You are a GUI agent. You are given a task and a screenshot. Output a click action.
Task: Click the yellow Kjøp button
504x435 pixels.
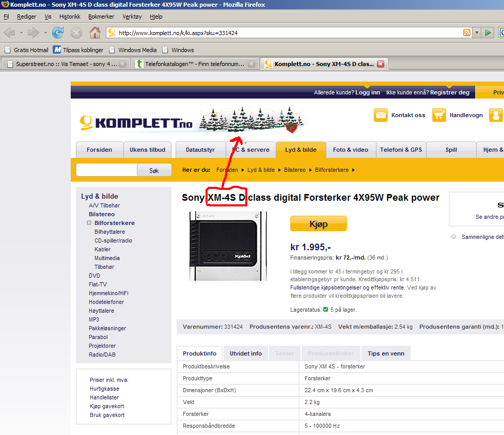tap(319, 223)
